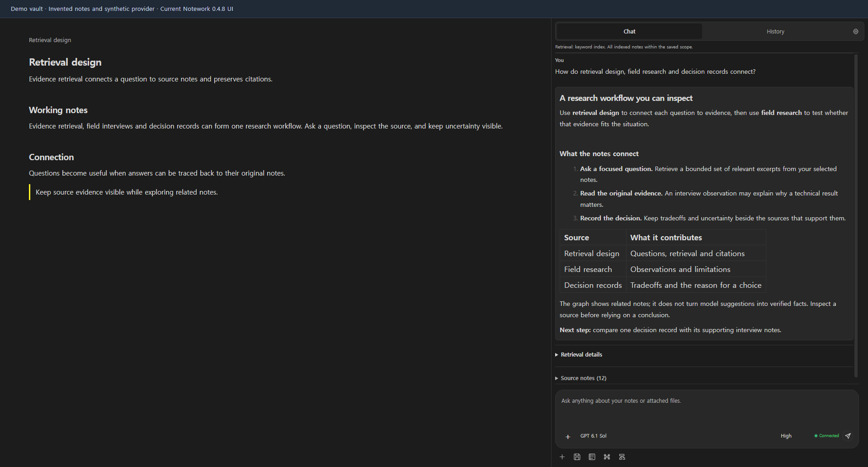Add attachment with plus in chat input

coord(568,437)
